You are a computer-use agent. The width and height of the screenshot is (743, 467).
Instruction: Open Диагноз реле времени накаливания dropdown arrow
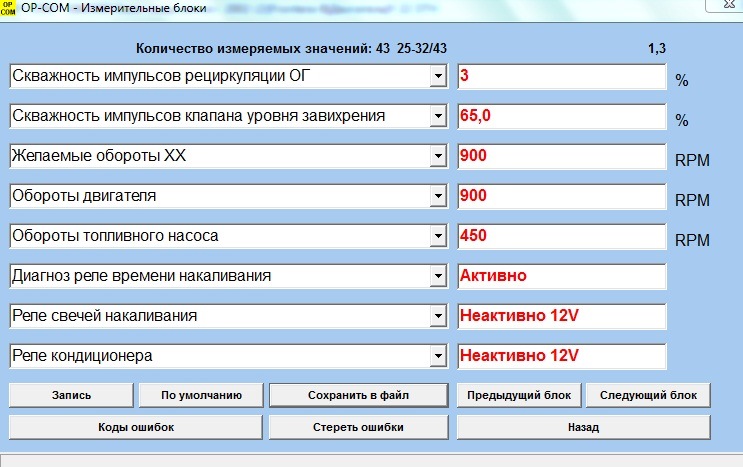(x=438, y=276)
